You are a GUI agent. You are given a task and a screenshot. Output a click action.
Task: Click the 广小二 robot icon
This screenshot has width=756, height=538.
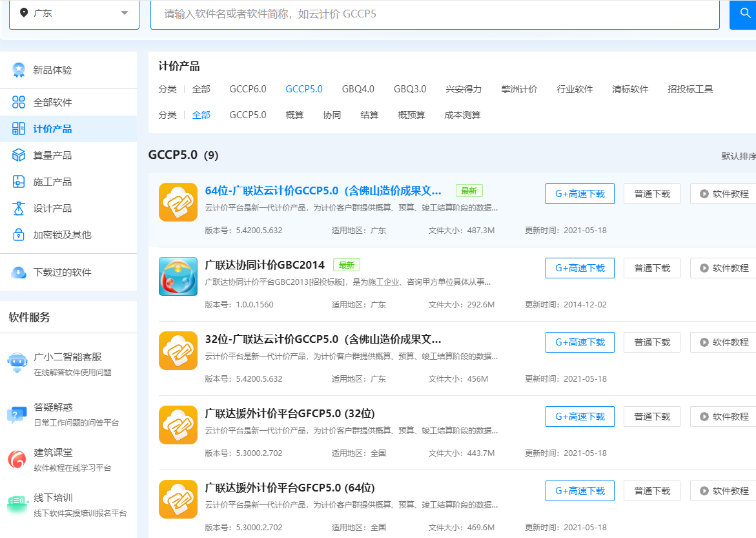17,362
